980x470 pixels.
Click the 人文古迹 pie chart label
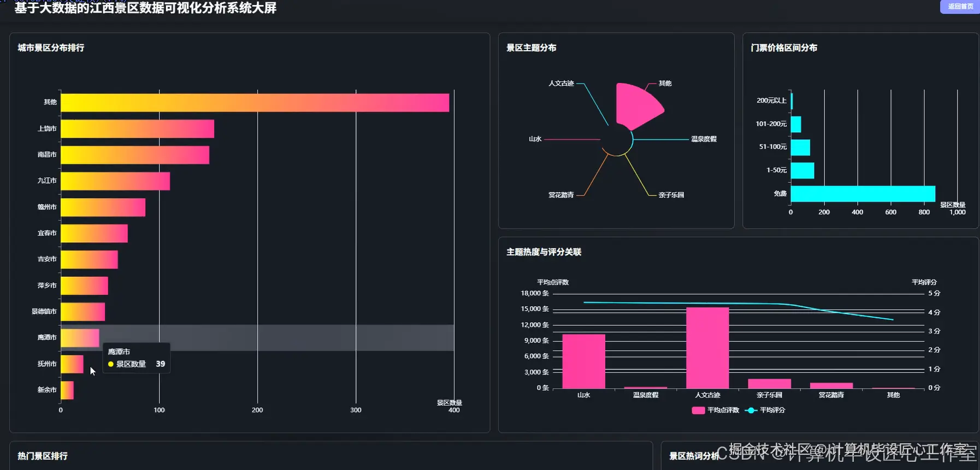tap(561, 84)
